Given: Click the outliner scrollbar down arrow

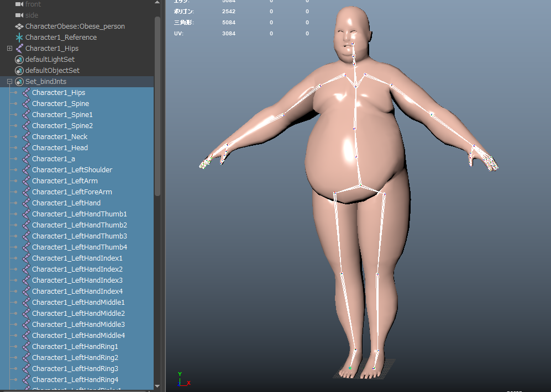Looking at the screenshot, I should [158, 386].
